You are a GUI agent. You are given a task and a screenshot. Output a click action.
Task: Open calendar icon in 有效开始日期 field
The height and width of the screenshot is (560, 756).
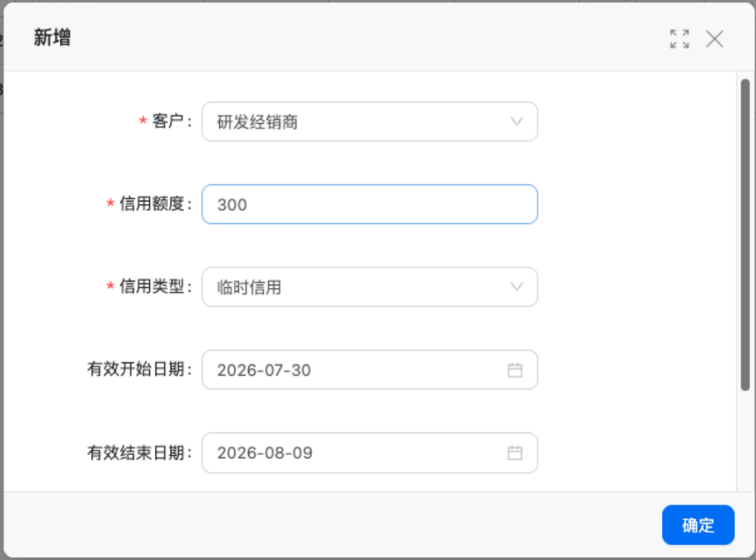tap(515, 370)
